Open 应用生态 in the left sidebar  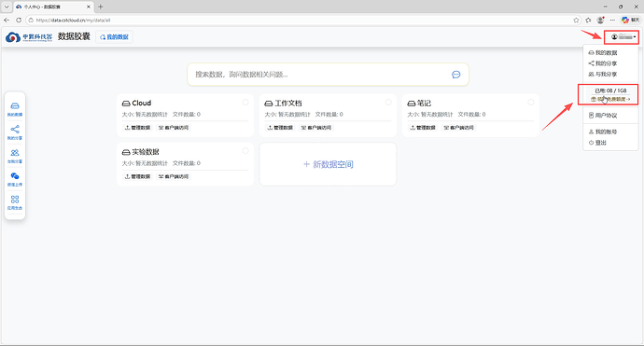[15, 202]
